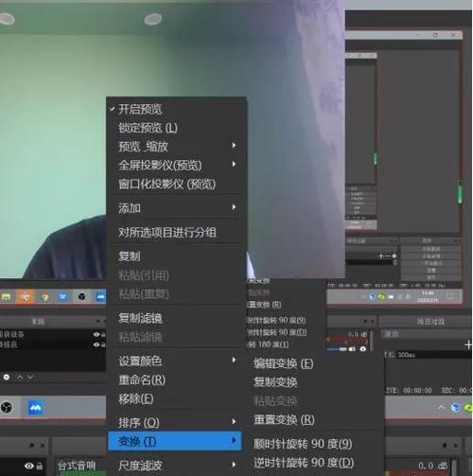The image size is (473, 476).
Task: Click the small OBS icon right of the blue shield icon
Action: coord(81,297)
